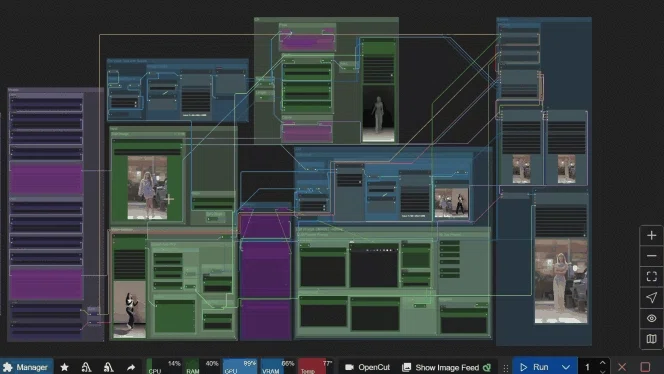The width and height of the screenshot is (664, 374).
Task: Click the side-by-side comparison preview thumbnail
Action: [x=451, y=203]
